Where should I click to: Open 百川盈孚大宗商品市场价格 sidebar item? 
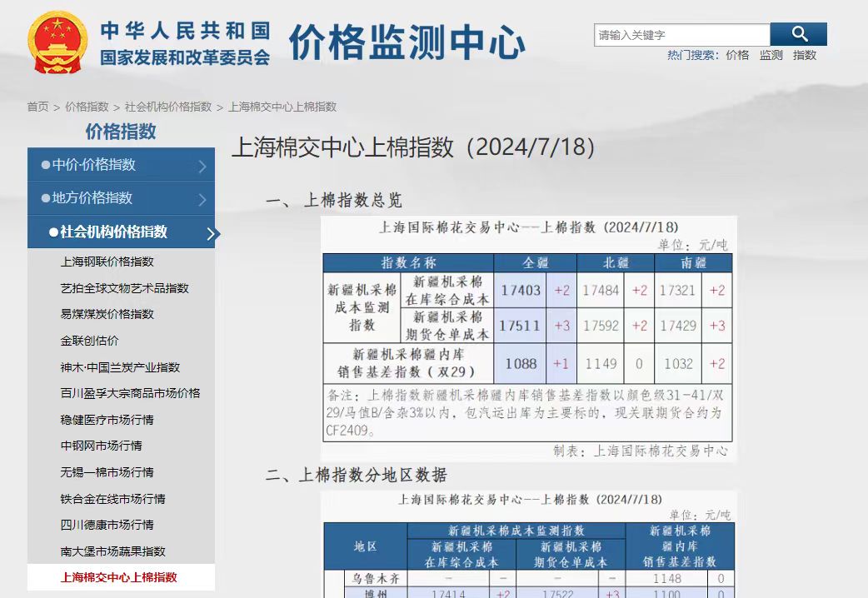point(130,393)
